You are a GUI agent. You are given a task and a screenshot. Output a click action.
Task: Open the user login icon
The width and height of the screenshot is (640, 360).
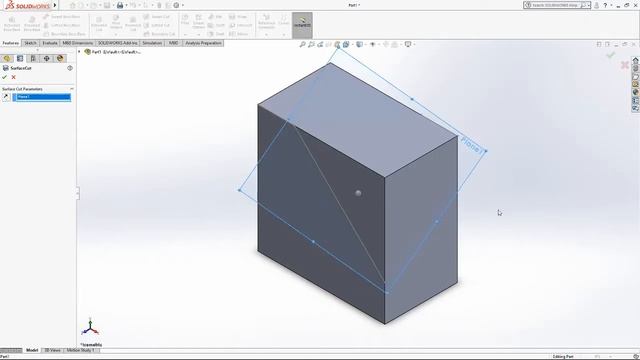click(597, 5)
